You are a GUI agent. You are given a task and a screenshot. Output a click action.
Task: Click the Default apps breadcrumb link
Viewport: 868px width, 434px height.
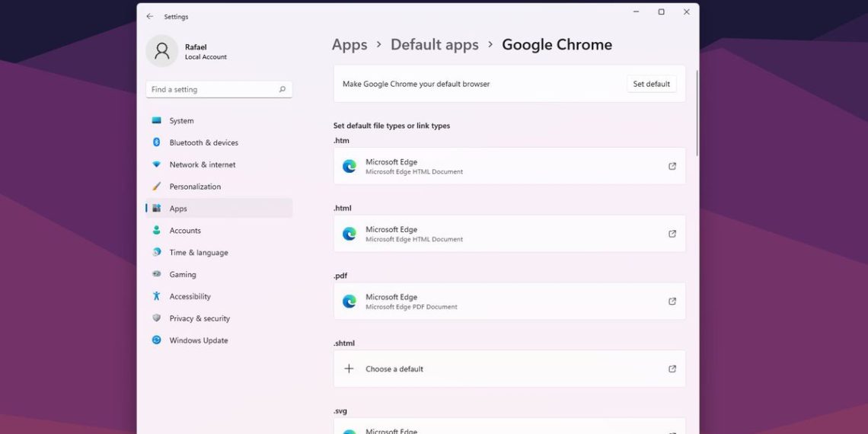435,45
